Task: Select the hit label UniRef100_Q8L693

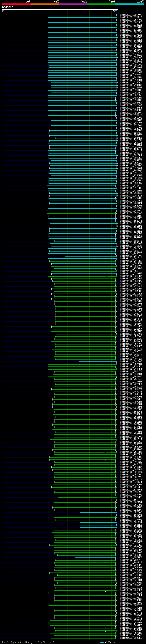Action: pos(131,32)
